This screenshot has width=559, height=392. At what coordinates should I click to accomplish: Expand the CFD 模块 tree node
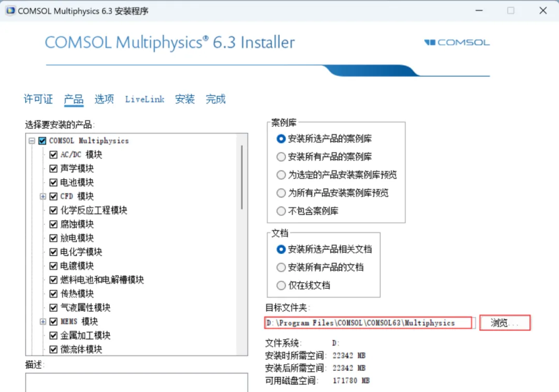pos(43,196)
